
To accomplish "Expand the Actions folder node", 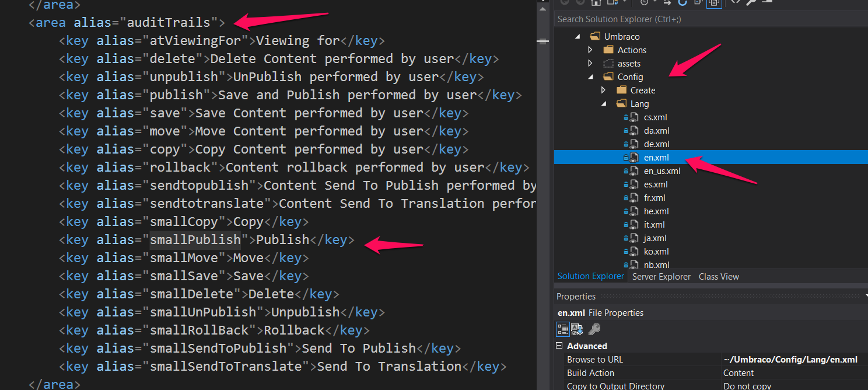I will coord(590,50).
